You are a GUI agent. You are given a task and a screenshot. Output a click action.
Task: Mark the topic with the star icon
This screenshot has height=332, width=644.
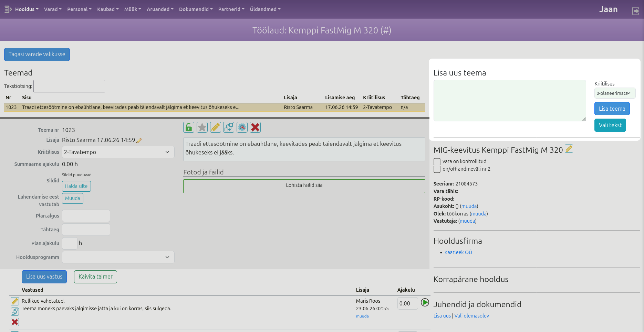coord(202,127)
